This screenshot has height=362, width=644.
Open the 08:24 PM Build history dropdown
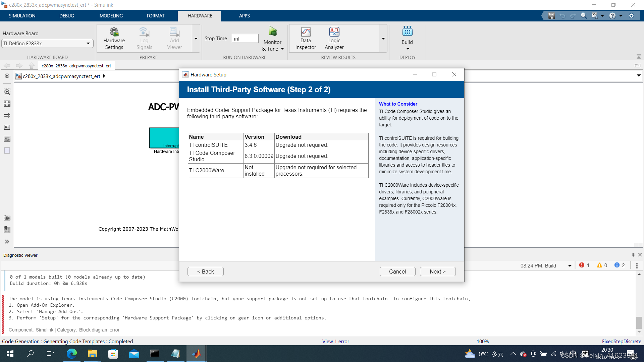[570, 265]
